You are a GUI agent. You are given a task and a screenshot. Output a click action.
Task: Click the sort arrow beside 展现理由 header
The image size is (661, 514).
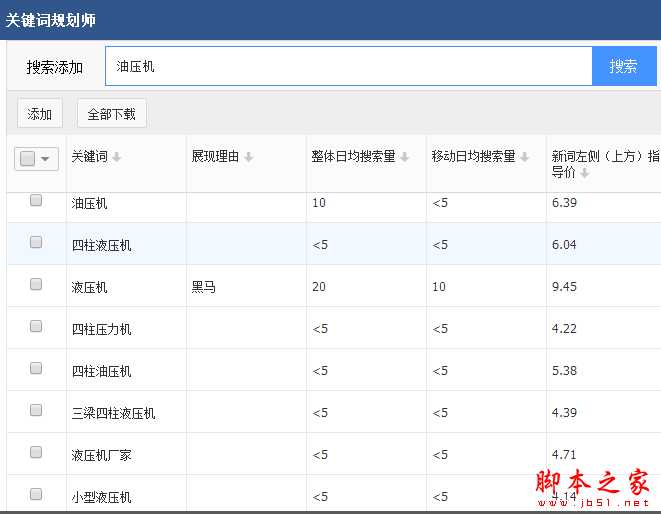pos(248,157)
